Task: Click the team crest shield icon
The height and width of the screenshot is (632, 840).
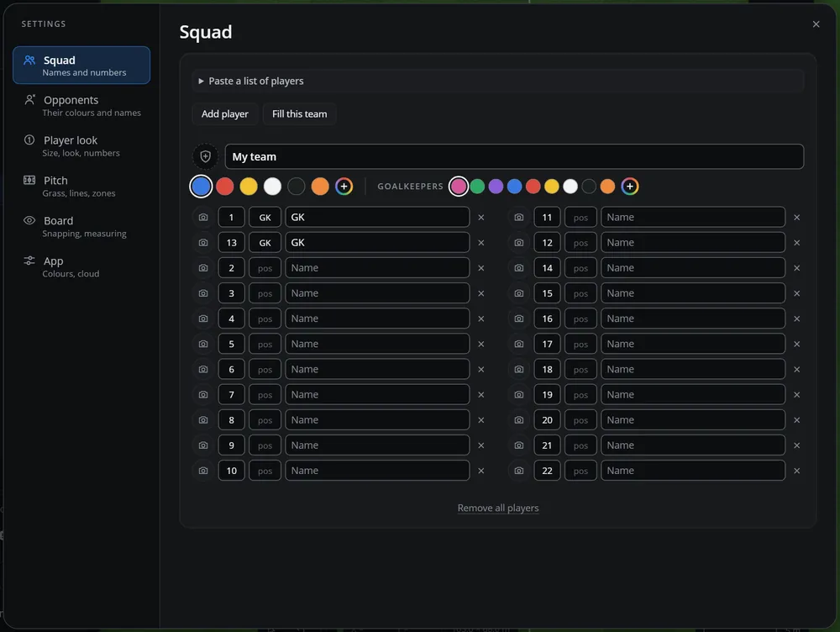Action: (x=205, y=156)
